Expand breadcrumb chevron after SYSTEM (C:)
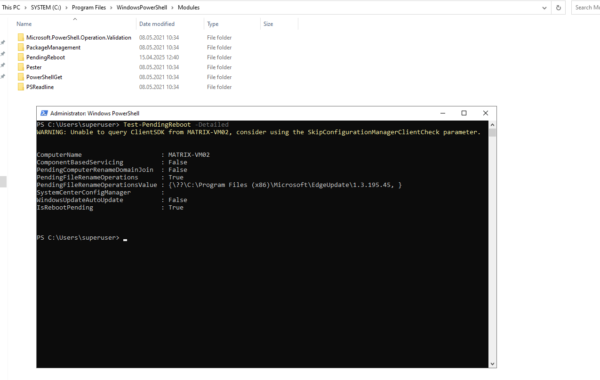Viewport: 600px width, 380px height. 66,8
